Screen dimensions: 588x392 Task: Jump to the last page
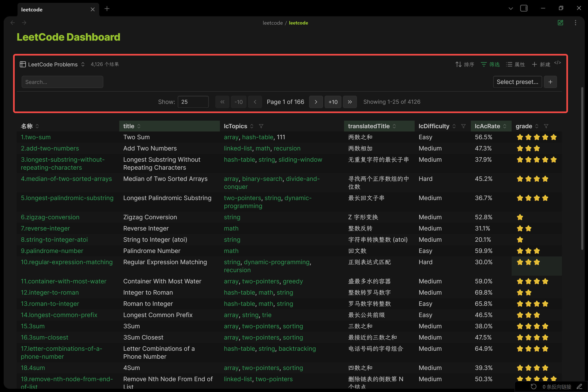pos(350,102)
